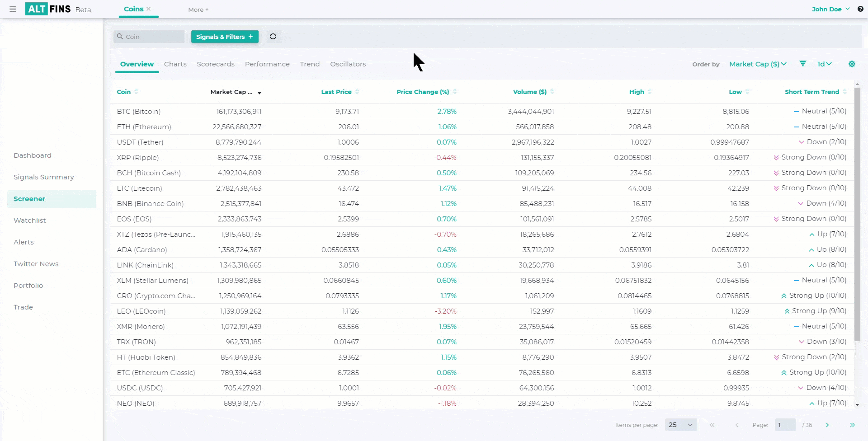Screen dimensions: 868x441
Task: Click the Coin column header
Action: [123, 92]
